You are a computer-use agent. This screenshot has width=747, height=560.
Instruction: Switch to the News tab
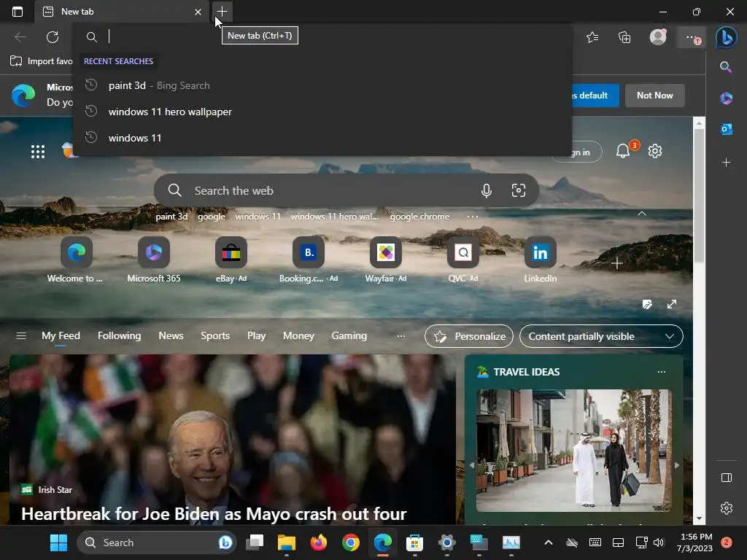[171, 335]
